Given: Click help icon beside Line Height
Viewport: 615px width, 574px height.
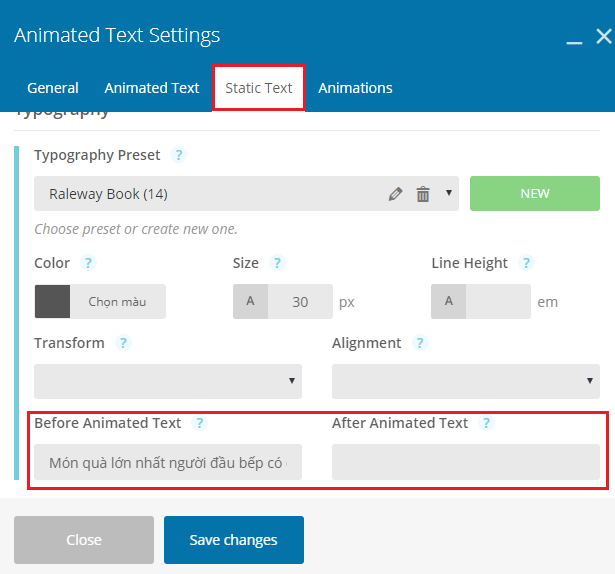Looking at the screenshot, I should coord(526,263).
